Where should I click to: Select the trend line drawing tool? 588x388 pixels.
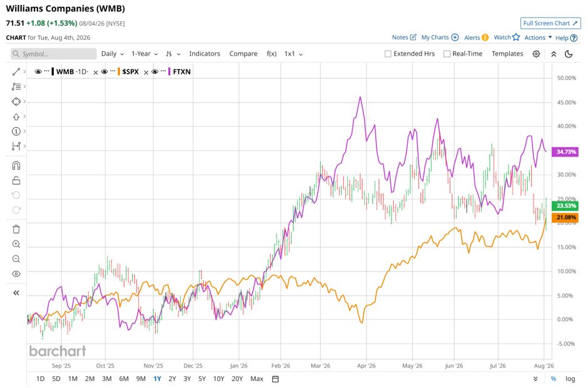coord(16,72)
